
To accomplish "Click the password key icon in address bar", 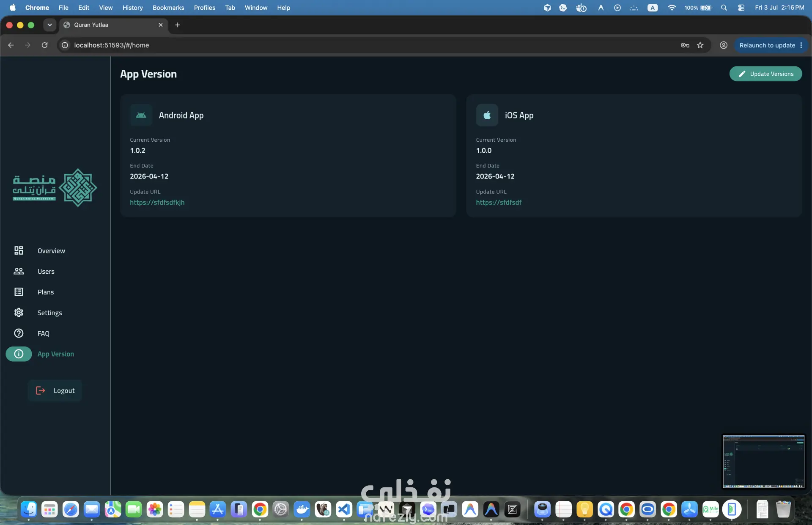I will (685, 45).
